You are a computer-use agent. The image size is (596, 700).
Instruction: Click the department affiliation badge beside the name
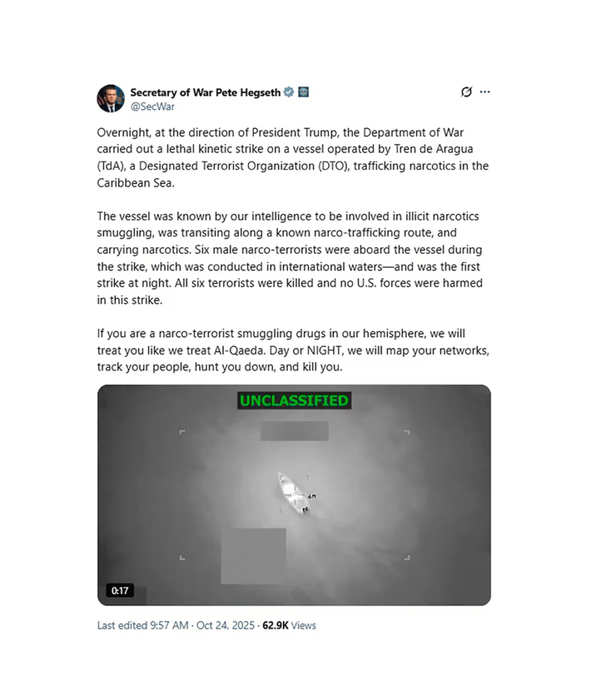(x=303, y=92)
